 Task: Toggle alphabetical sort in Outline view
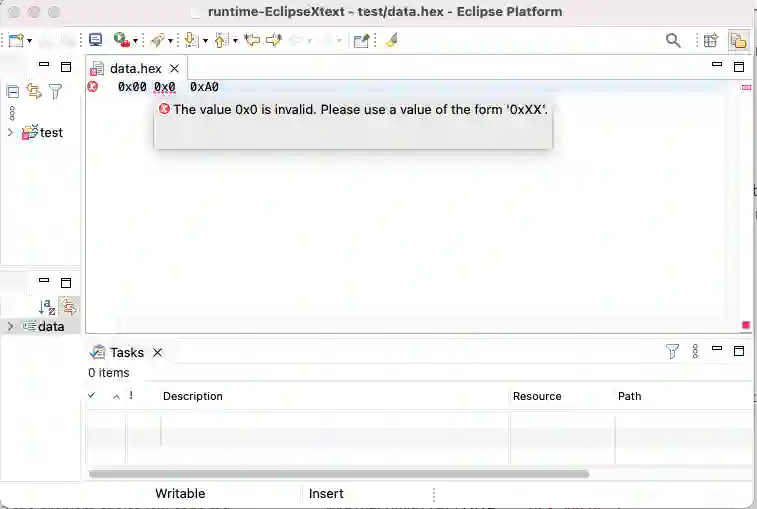tap(46, 307)
